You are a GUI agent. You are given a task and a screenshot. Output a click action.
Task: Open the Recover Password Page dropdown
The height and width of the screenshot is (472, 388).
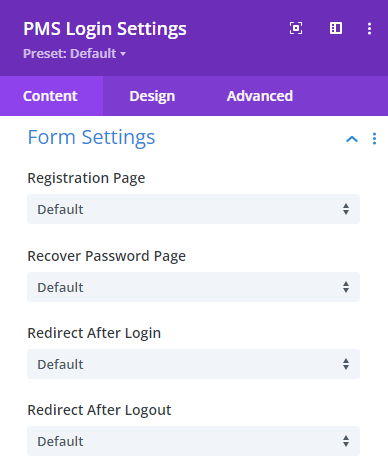[193, 287]
